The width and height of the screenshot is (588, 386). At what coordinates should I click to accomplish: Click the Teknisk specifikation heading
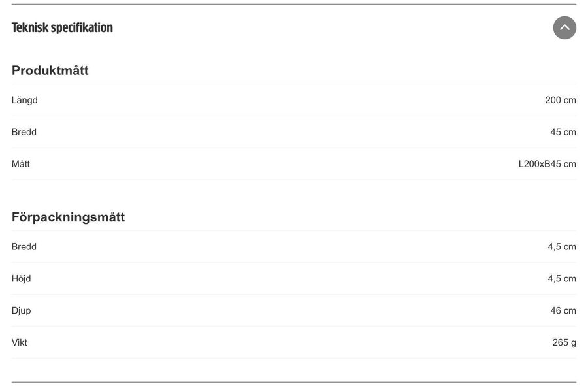(x=62, y=27)
